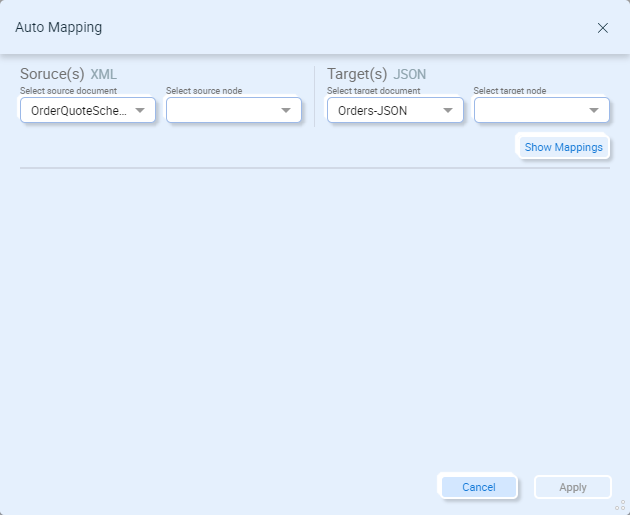Image resolution: width=630 pixels, height=515 pixels.
Task: Open the Select source node dropdown
Action: point(234,110)
